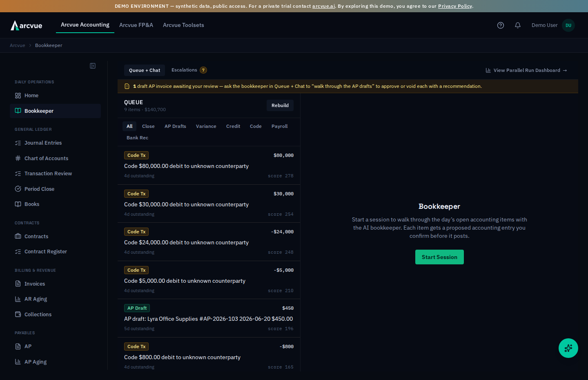This screenshot has width=588, height=380.
Task: Switch to Arcvue FP&A tab
Action: pos(136,25)
